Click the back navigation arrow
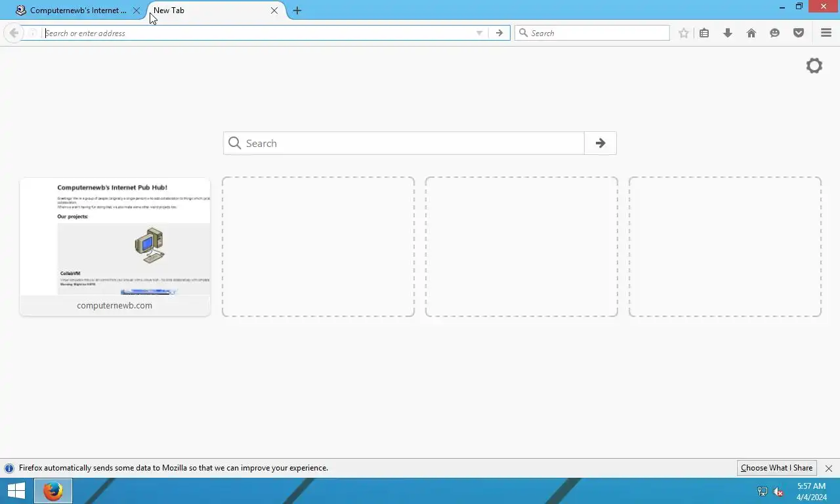 coord(14,33)
